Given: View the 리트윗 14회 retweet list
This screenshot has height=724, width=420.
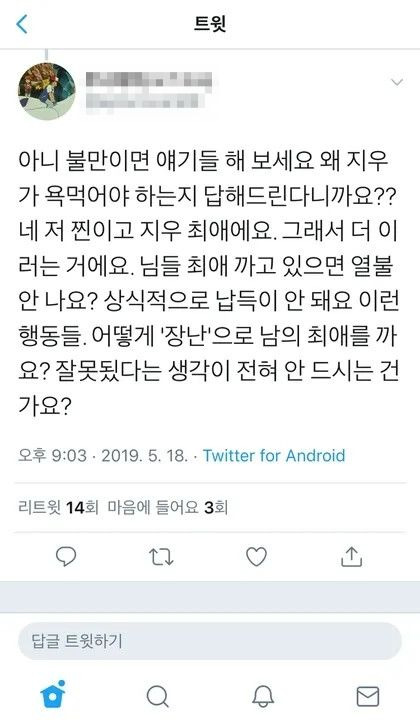Looking at the screenshot, I should pos(58,508).
